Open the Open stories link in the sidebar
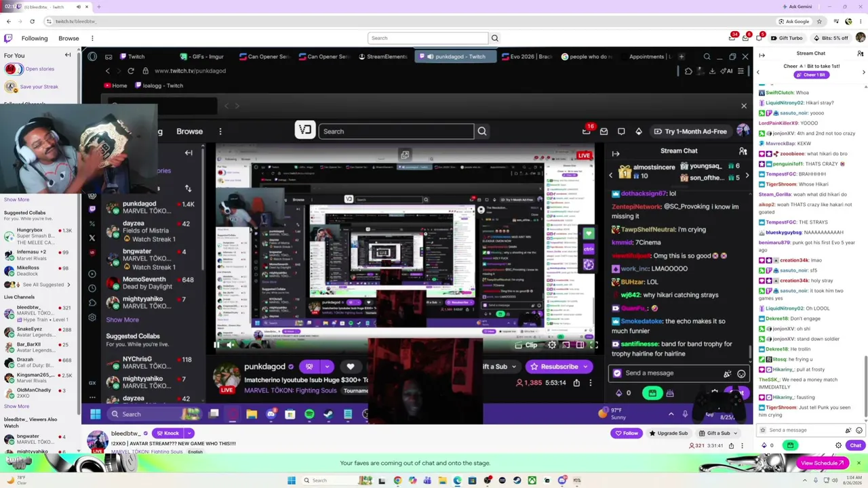The height and width of the screenshot is (488, 868). [x=40, y=68]
